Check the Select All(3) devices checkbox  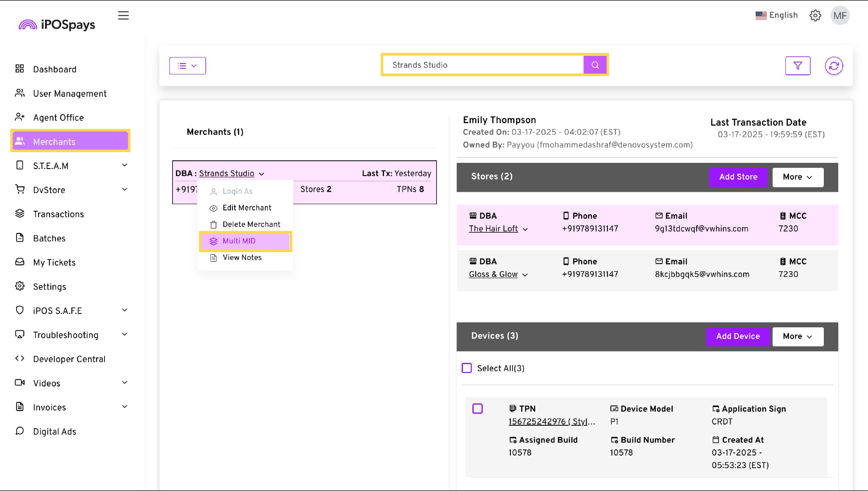(467, 368)
